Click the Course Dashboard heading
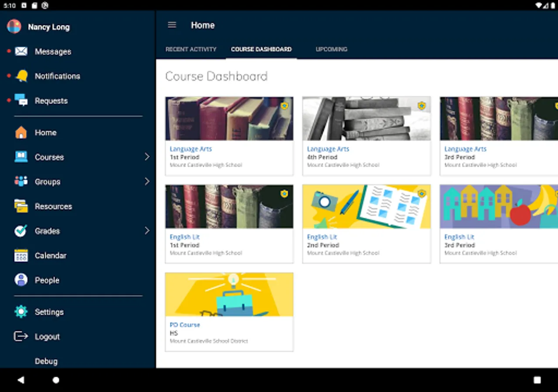Image resolution: width=558 pixels, height=392 pixels. (x=216, y=76)
